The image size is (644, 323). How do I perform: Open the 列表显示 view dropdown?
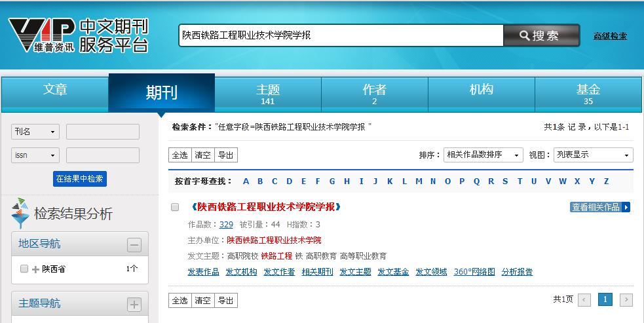(593, 155)
